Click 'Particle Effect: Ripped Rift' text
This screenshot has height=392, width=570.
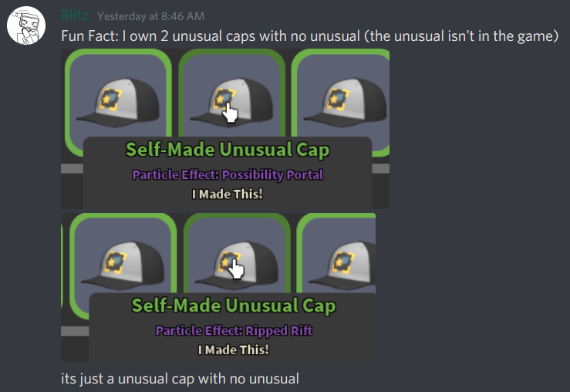coord(234,330)
